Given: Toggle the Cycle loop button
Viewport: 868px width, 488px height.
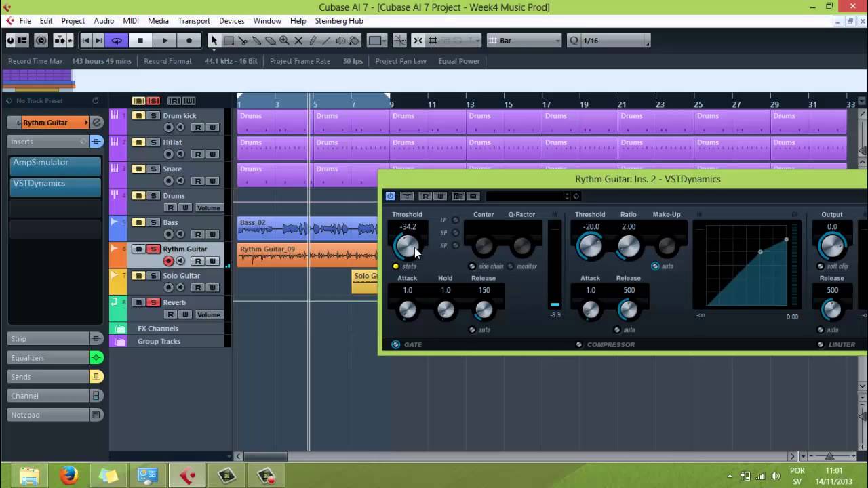Looking at the screenshot, I should click(x=117, y=41).
